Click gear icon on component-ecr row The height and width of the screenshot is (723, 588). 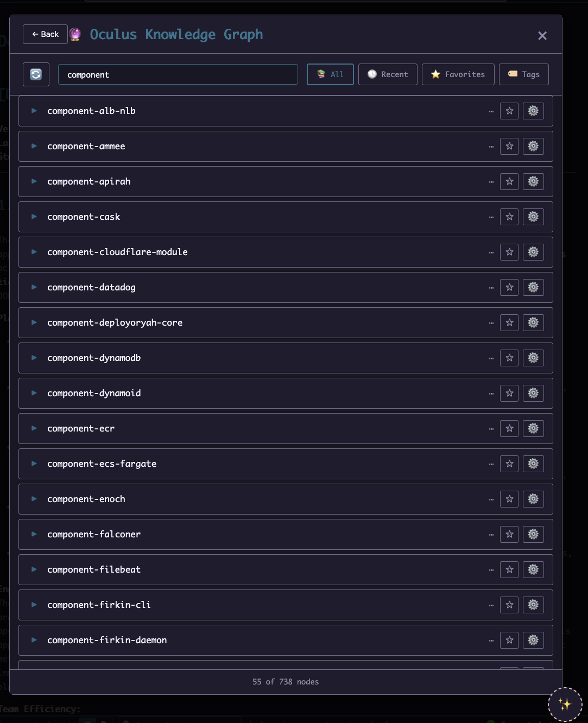[533, 428]
